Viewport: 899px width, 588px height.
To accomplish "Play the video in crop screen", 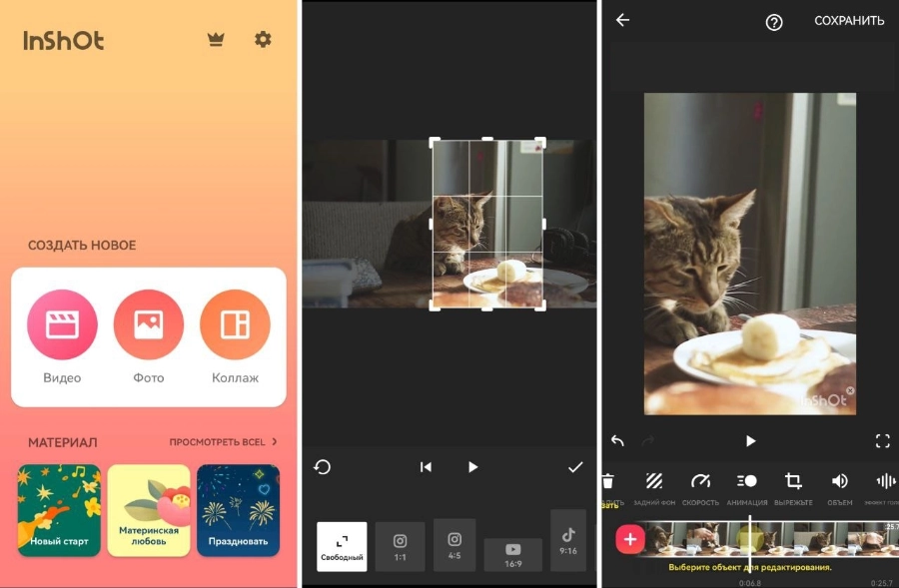I will (x=473, y=467).
